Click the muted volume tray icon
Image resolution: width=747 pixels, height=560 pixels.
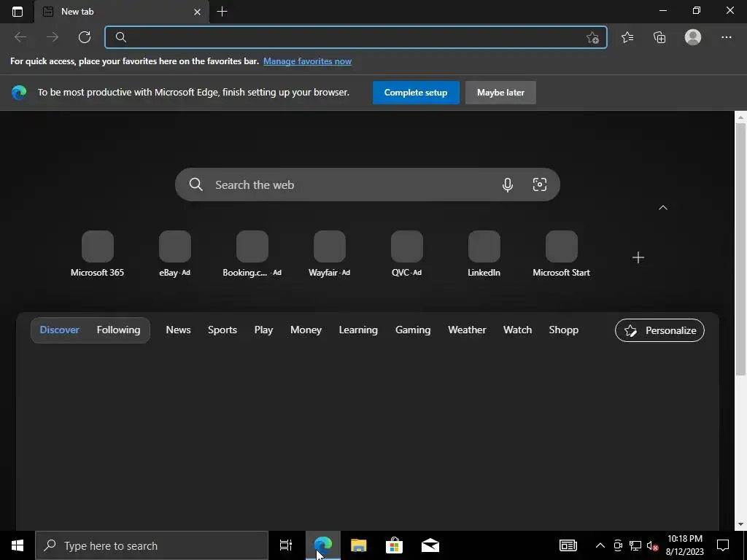652,545
